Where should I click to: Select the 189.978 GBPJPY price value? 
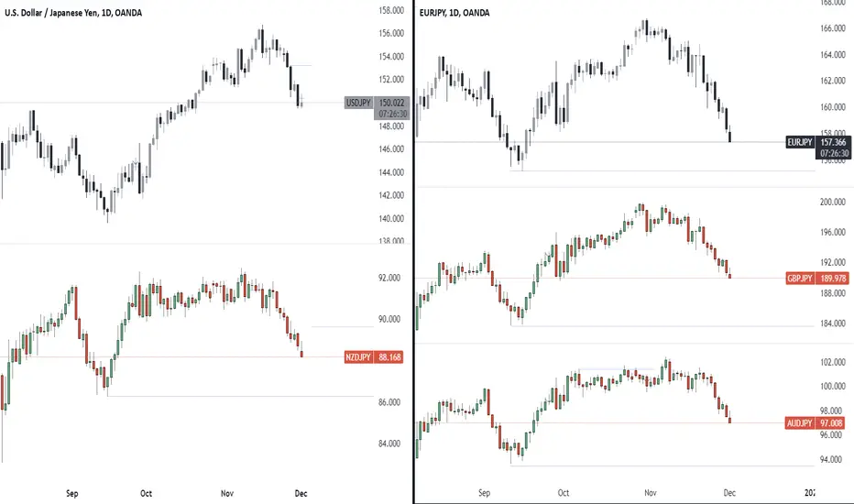(833, 279)
